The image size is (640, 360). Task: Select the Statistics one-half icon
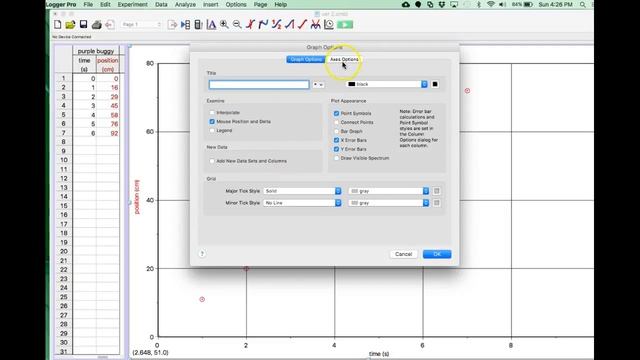[276, 24]
